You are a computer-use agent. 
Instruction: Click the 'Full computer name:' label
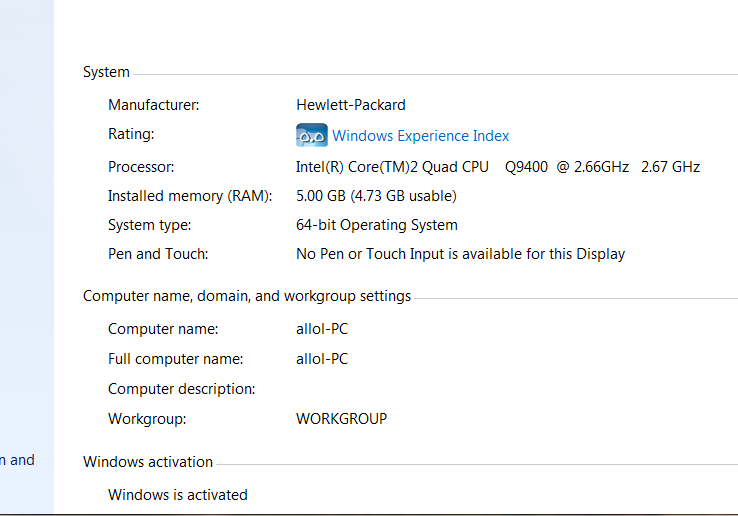[175, 359]
